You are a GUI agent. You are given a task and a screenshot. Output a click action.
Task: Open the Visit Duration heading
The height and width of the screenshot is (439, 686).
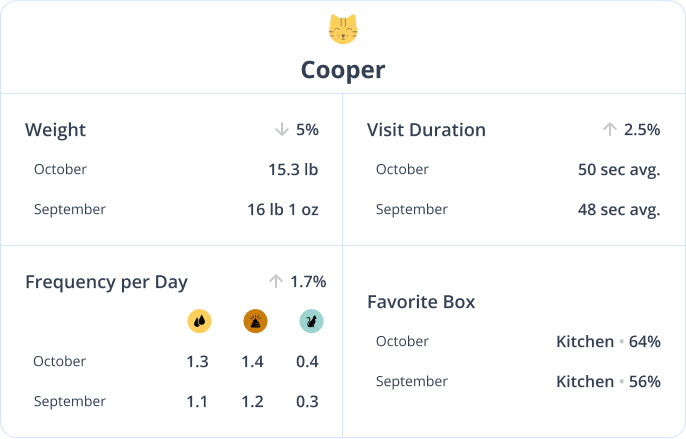pyautogui.click(x=426, y=130)
